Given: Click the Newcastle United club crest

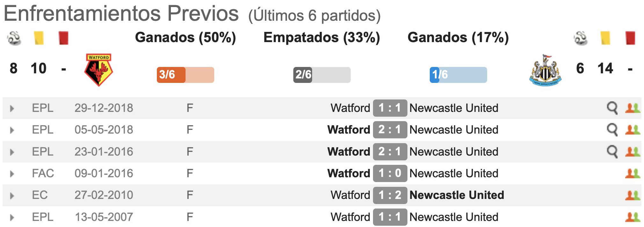Looking at the screenshot, I should pos(545,70).
